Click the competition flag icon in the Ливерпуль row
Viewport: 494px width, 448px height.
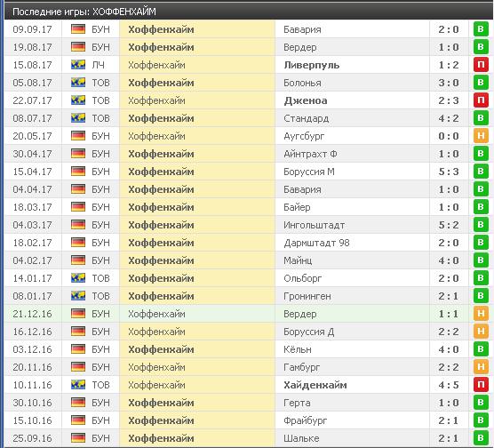coord(78,65)
